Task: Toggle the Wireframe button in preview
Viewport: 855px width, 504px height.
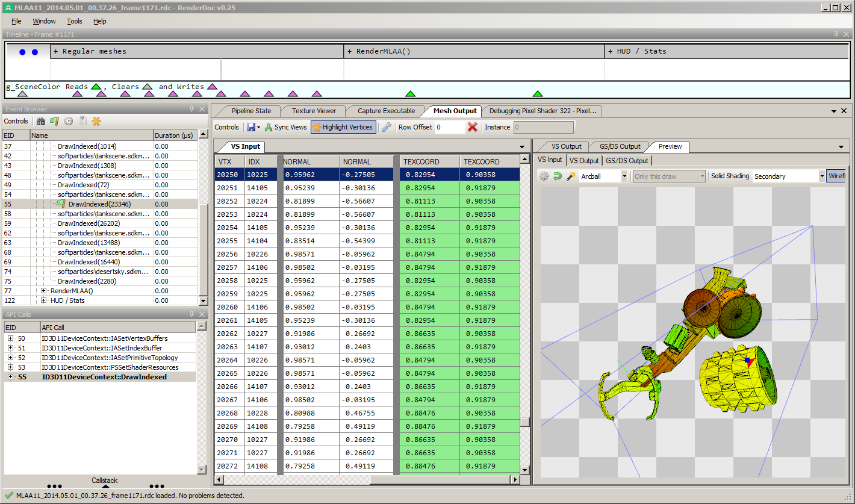Action: [x=836, y=176]
